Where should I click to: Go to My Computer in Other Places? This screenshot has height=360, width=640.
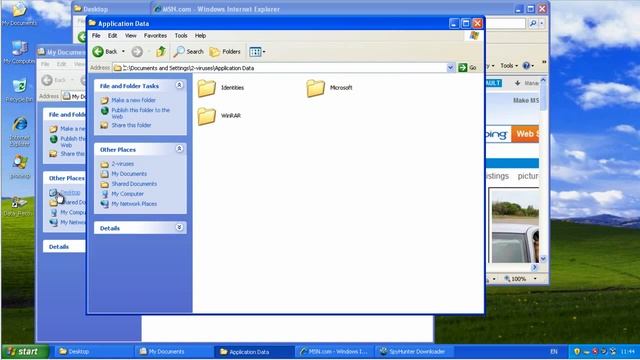pyautogui.click(x=127, y=194)
